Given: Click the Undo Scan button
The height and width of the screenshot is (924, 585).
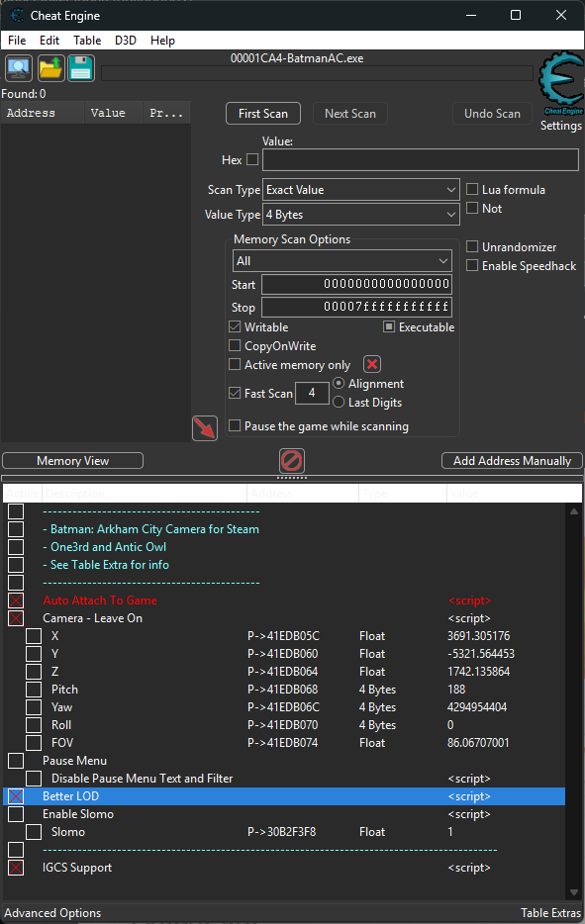Looking at the screenshot, I should click(492, 114).
